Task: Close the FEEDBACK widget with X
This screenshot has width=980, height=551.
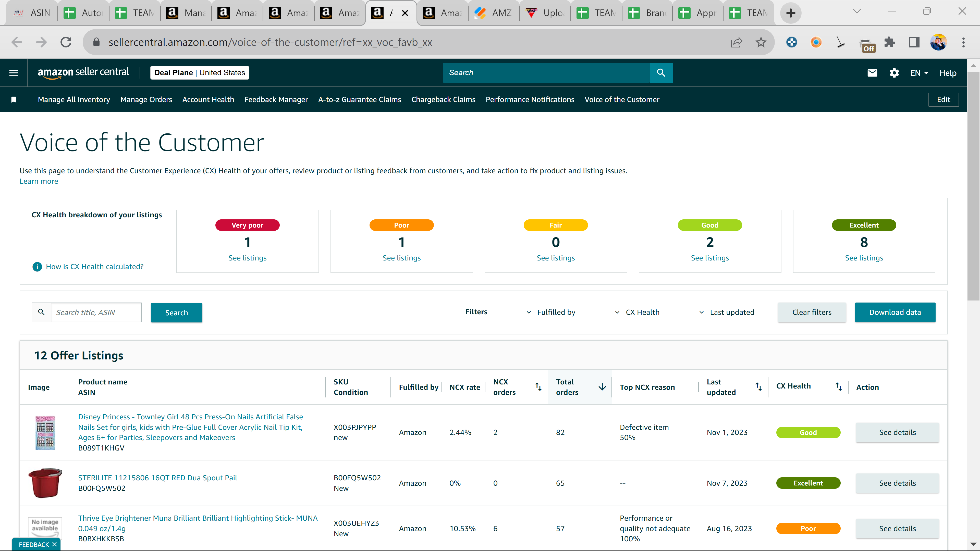Action: (54, 544)
